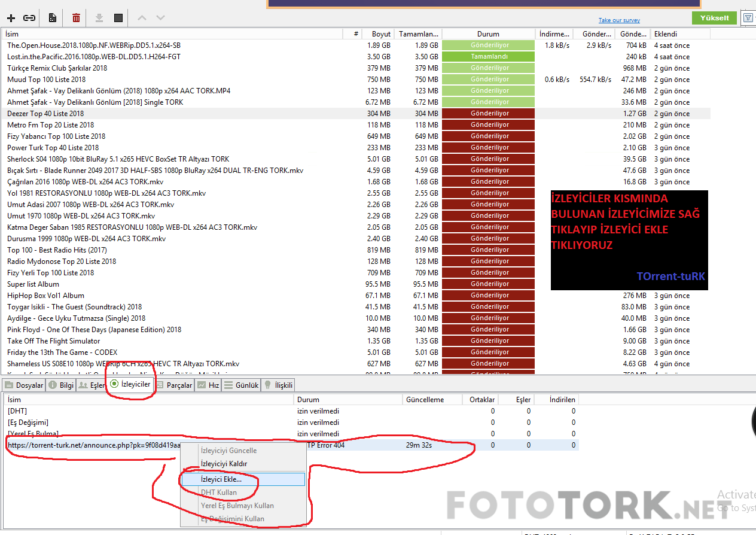Click the Tamamlandı progress bar for Lost.in.the.Pacific
The image size is (756, 535).
(x=488, y=57)
